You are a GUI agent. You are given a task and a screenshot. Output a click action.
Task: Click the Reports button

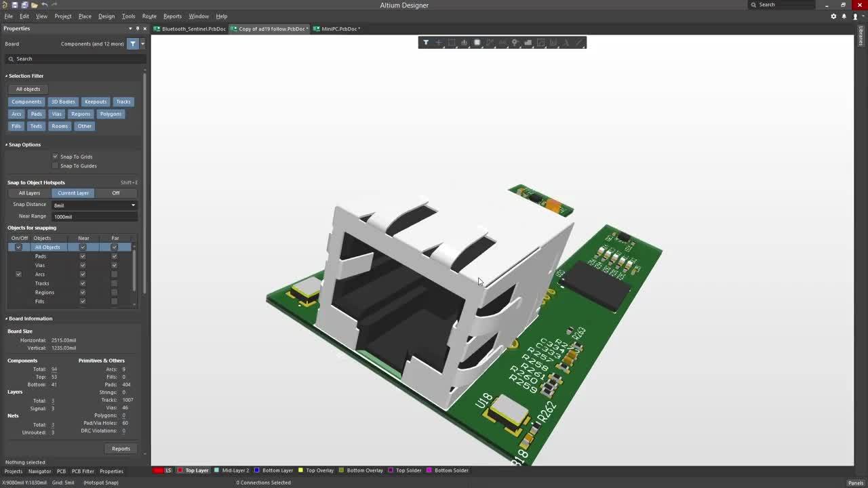click(121, 449)
